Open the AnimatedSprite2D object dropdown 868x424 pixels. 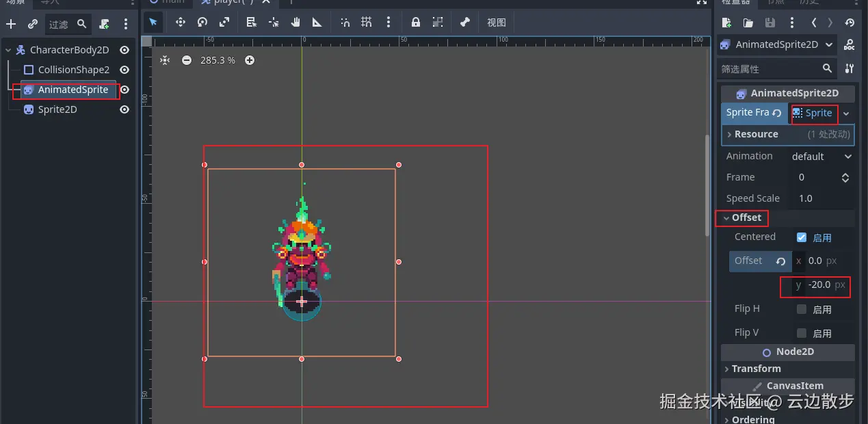777,44
